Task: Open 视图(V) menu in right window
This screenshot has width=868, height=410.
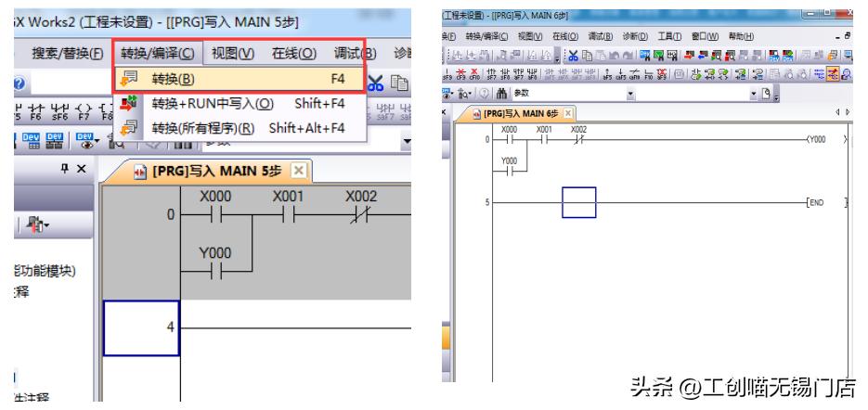Action: coord(530,36)
